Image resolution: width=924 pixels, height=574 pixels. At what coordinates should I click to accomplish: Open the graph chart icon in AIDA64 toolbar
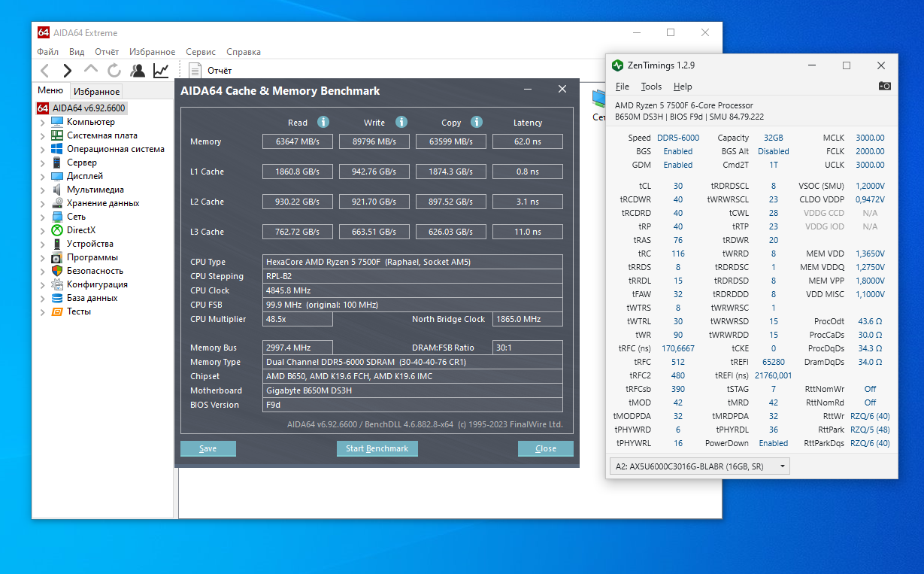pos(161,71)
